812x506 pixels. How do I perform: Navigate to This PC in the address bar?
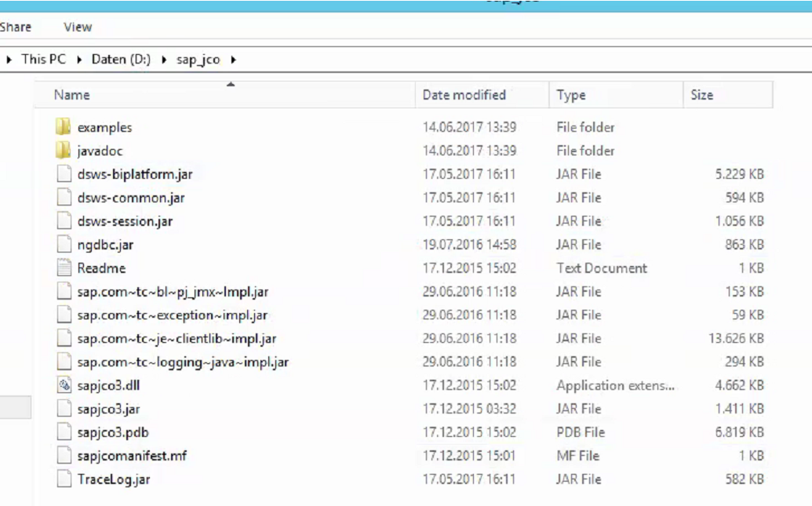43,59
